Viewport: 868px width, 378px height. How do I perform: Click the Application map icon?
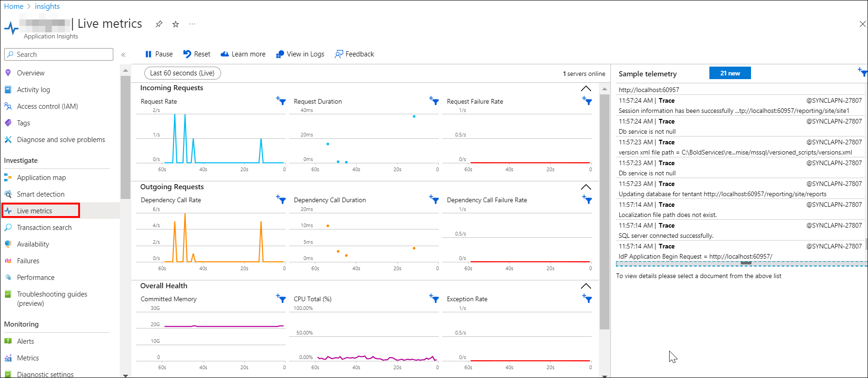tap(8, 177)
